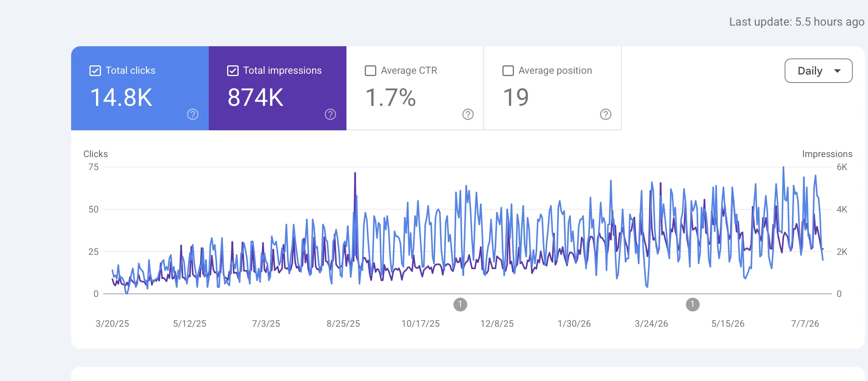This screenshot has height=381, width=868.
Task: Open help icon on Total clicks card
Action: [x=193, y=114]
